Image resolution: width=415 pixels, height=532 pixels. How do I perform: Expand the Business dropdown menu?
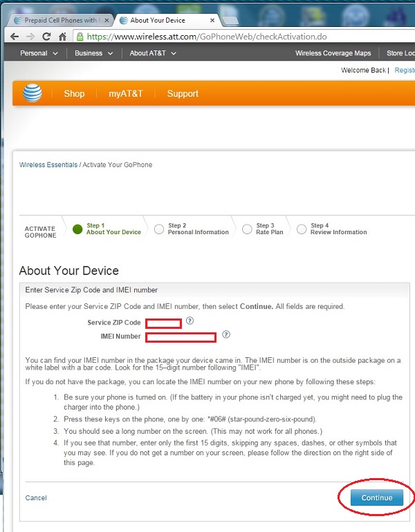click(x=94, y=53)
